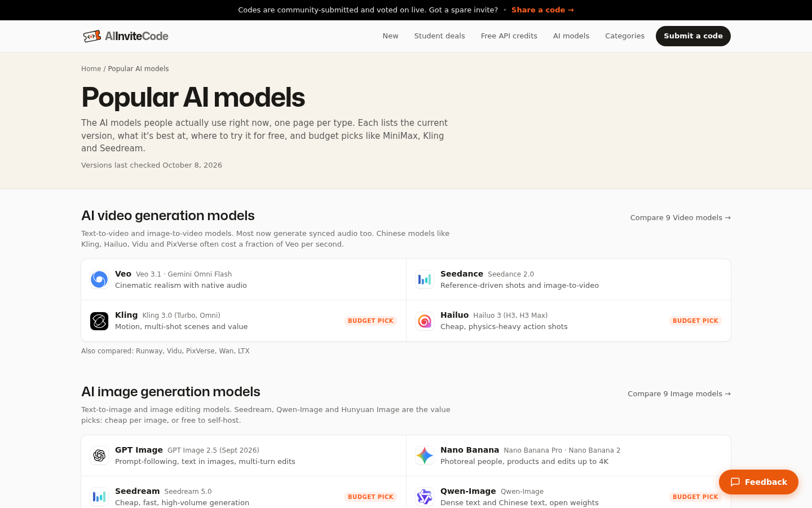Click the AIInviteCode ticket logo icon

92,36
